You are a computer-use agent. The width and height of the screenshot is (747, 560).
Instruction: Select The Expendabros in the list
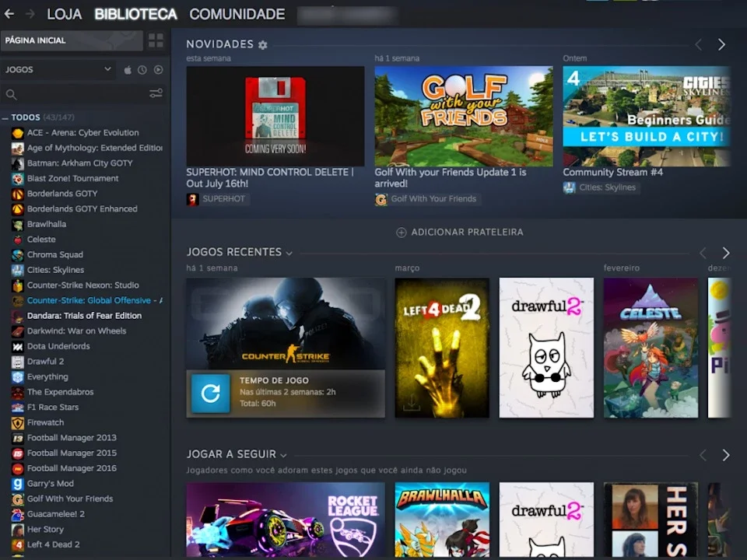(x=60, y=392)
